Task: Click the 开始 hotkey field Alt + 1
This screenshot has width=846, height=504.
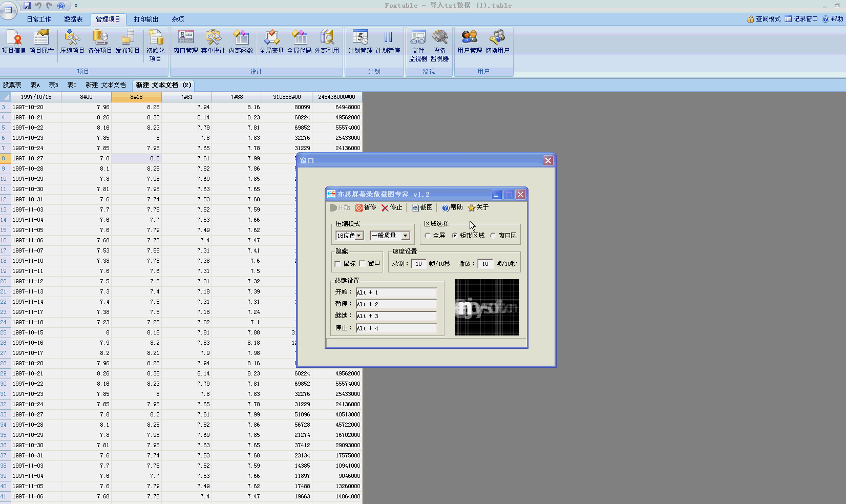Action: coord(396,292)
